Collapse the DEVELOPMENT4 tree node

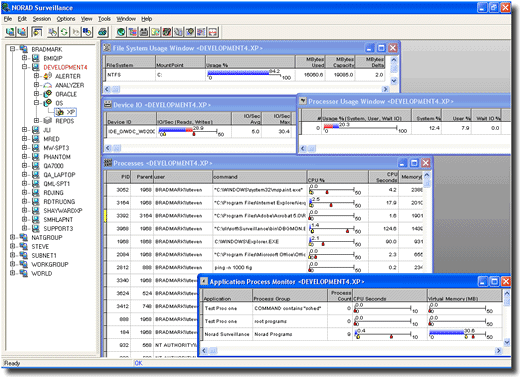coord(24,67)
